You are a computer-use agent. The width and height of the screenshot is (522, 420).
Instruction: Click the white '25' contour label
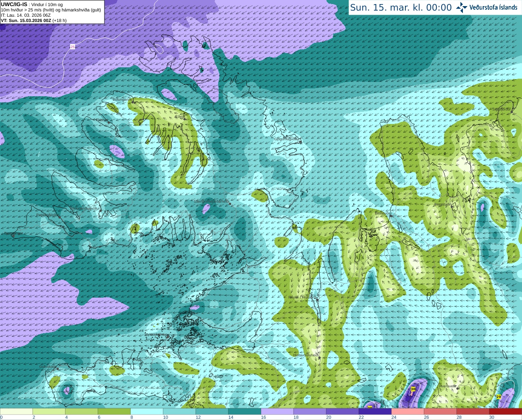point(73,47)
